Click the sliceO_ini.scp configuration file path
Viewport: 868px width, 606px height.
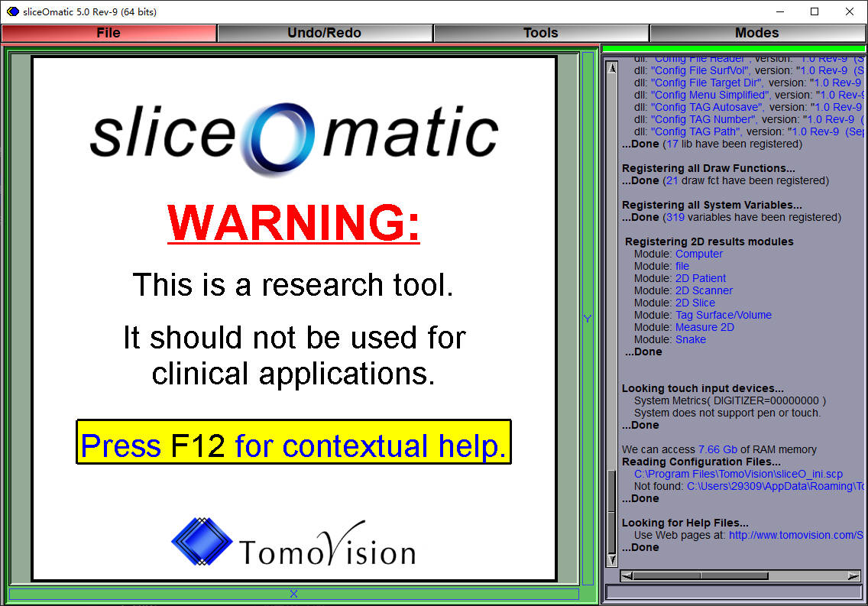(738, 475)
